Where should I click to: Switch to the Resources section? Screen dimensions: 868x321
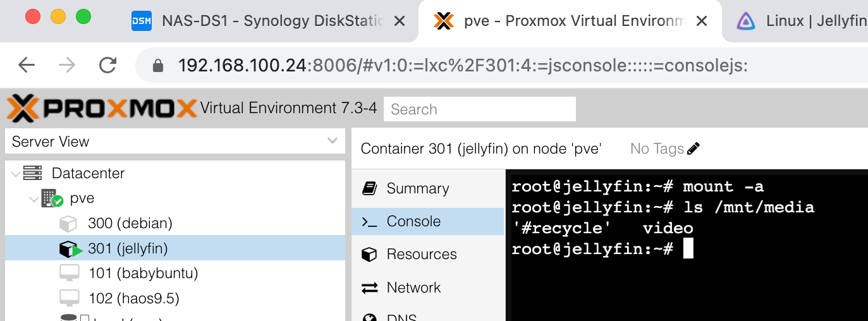coord(428,254)
